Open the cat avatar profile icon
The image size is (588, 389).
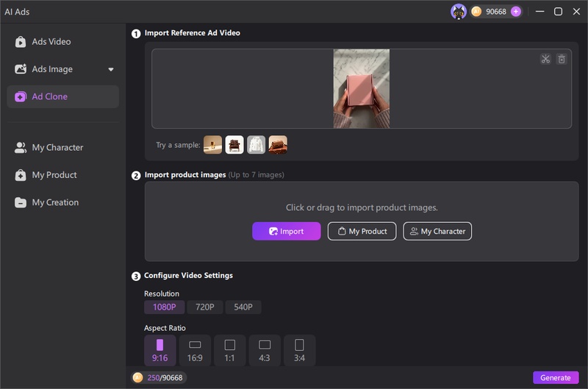point(458,12)
